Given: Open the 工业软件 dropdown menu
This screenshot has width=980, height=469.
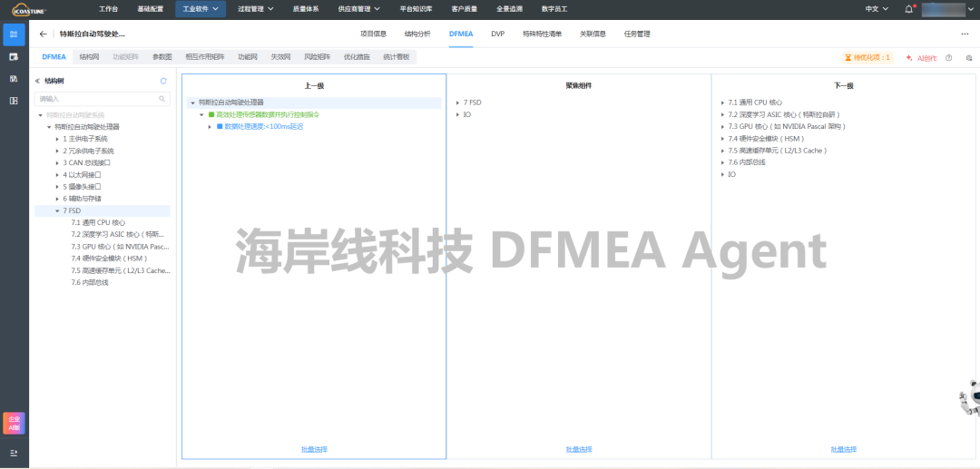Looking at the screenshot, I should pos(201,9).
